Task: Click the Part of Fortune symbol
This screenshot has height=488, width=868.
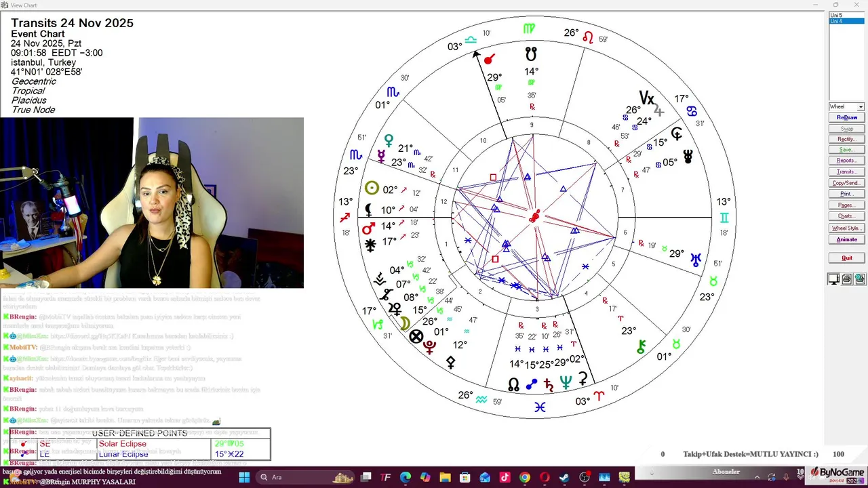Action: (x=416, y=336)
